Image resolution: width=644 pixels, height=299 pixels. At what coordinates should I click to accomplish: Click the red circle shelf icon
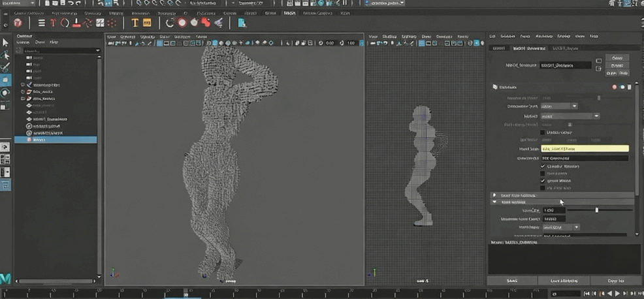tap(182, 22)
